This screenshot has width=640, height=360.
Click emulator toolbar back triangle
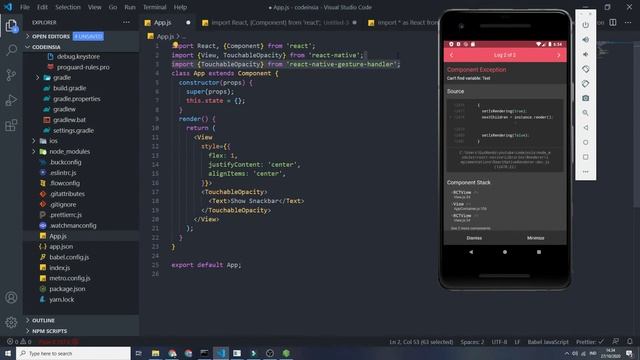click(585, 128)
